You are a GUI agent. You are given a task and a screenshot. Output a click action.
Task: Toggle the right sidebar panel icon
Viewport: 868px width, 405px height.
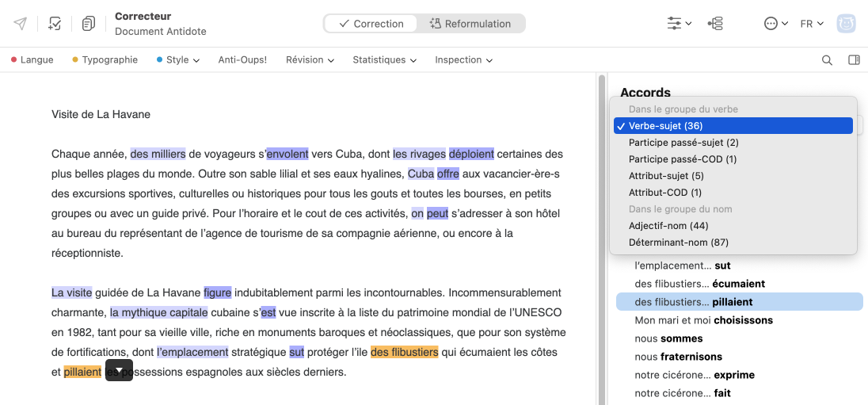(854, 60)
